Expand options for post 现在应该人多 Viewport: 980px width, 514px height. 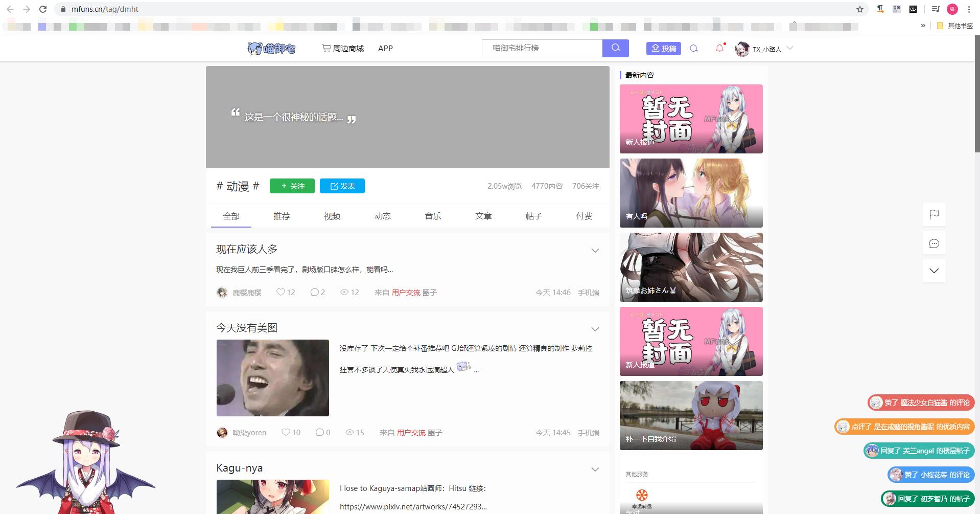pyautogui.click(x=595, y=250)
